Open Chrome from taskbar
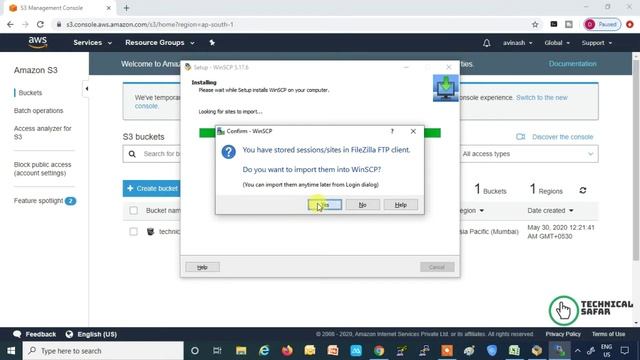The width and height of the screenshot is (640, 360). coord(379,351)
